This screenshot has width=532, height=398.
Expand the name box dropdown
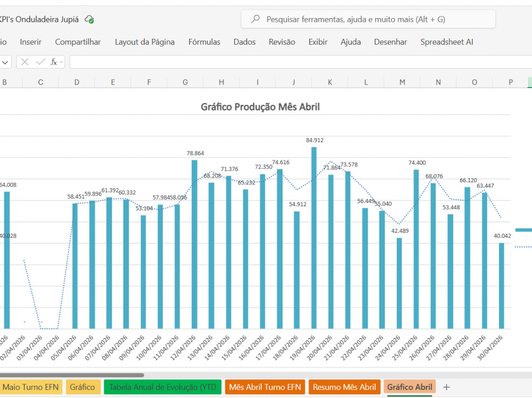coord(5,62)
